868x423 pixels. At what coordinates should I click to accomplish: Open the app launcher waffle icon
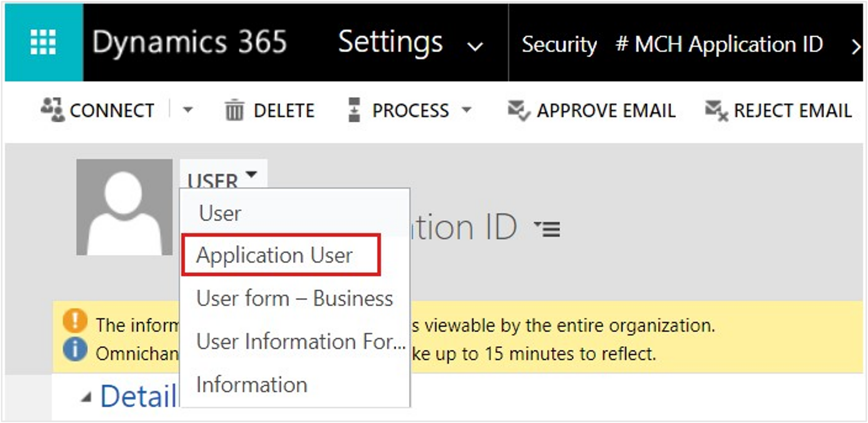[43, 42]
